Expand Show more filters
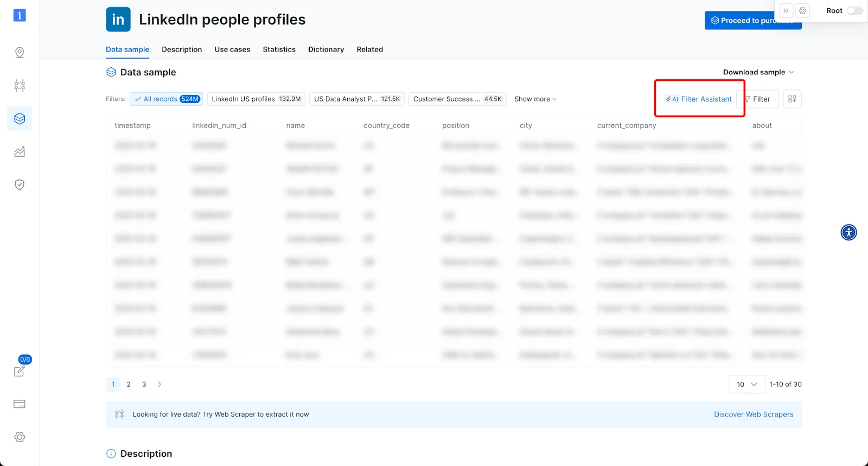868x466 pixels. click(535, 99)
